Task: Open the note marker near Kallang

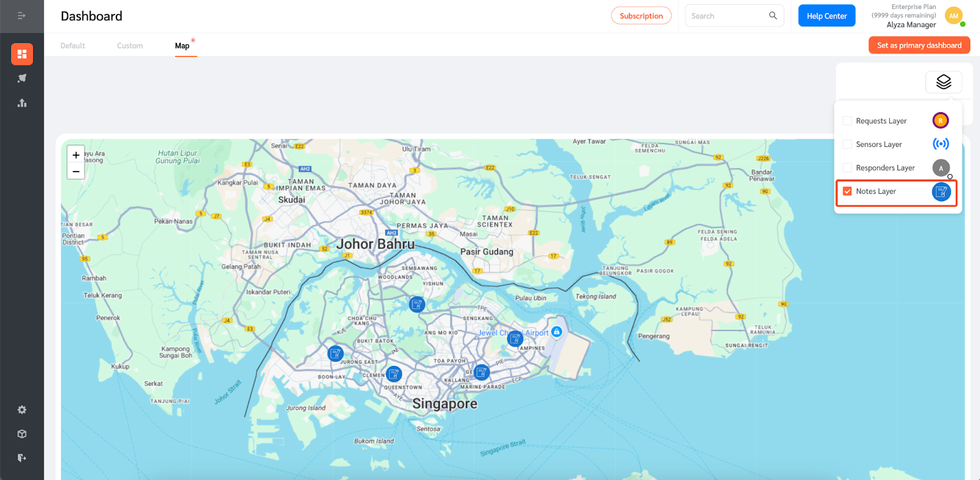Action: pyautogui.click(x=482, y=372)
